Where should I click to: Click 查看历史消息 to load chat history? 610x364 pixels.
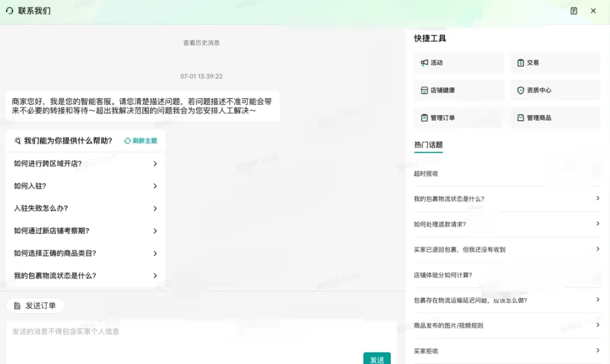(x=202, y=43)
